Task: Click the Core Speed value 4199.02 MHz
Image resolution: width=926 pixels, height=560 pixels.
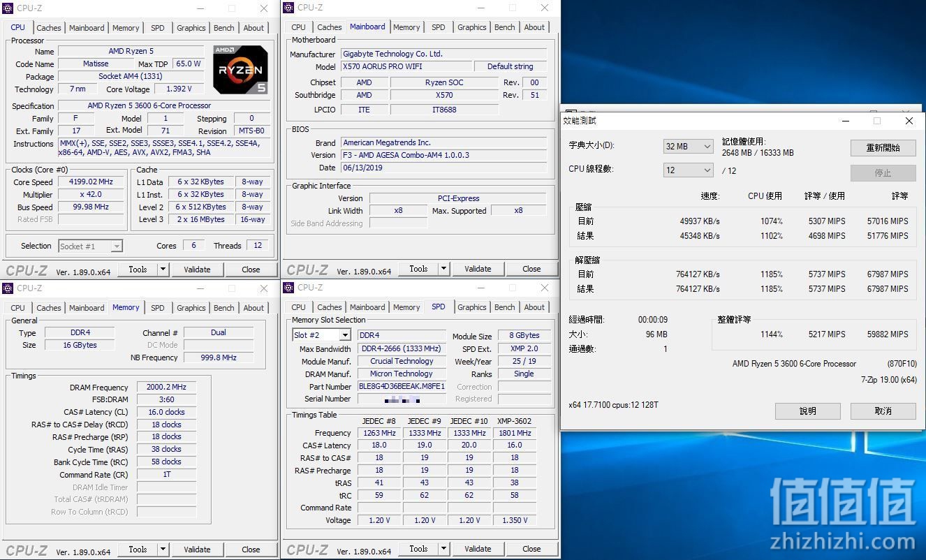Action: point(91,182)
